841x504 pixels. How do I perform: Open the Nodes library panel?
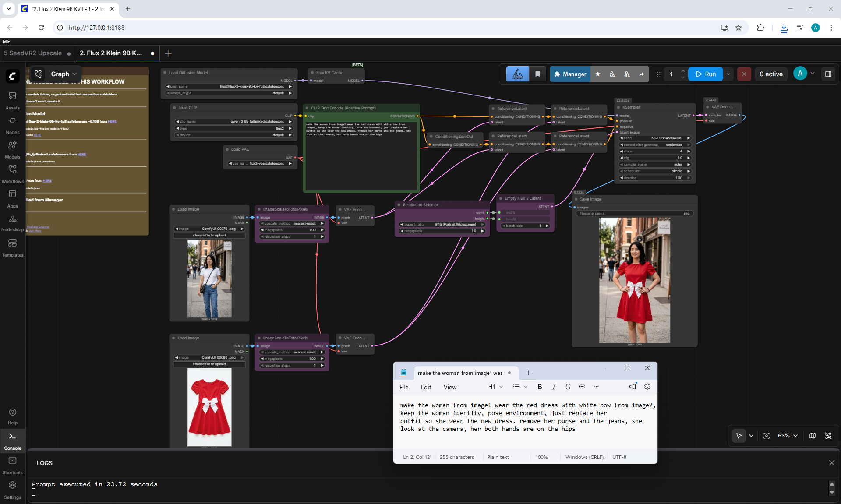pos(13,125)
